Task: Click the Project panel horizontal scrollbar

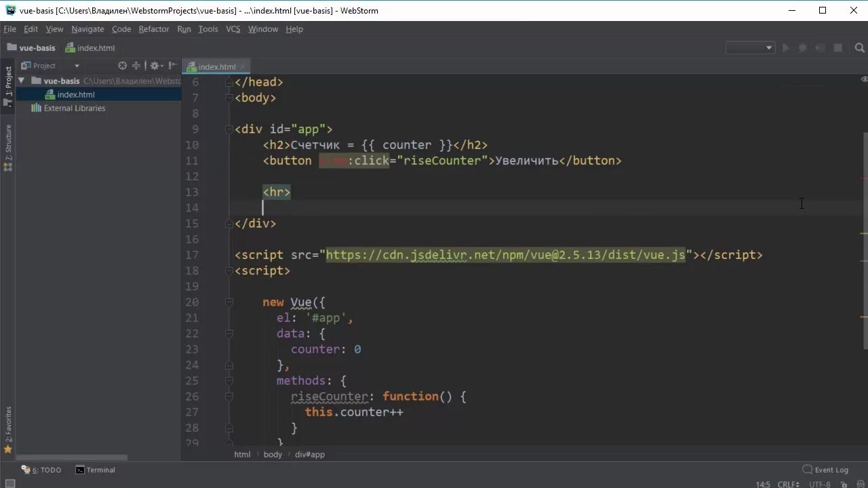Action: point(72,457)
